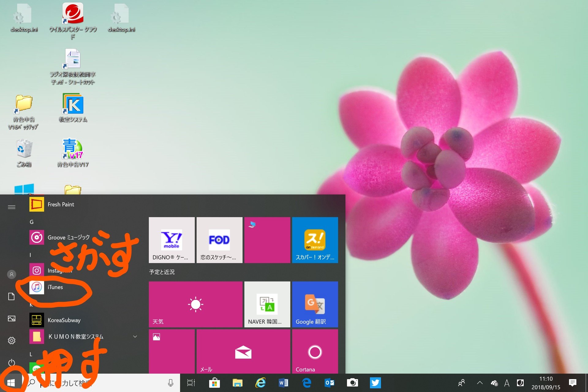Open KoreaSubway app

pyautogui.click(x=64, y=320)
